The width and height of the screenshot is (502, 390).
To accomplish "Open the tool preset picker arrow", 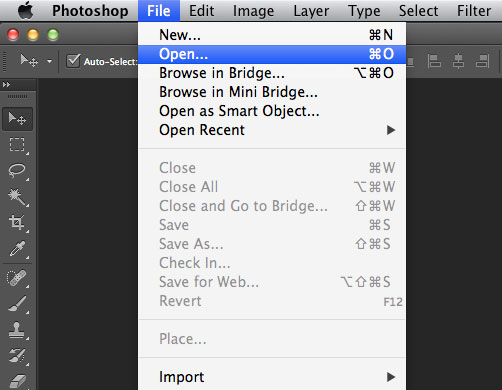I will click(x=49, y=61).
